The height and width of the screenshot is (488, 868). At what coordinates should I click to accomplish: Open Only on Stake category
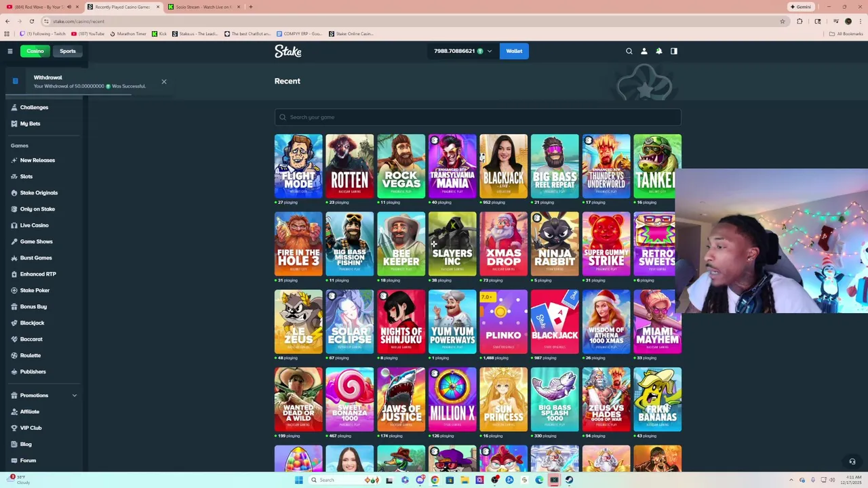[x=37, y=209]
